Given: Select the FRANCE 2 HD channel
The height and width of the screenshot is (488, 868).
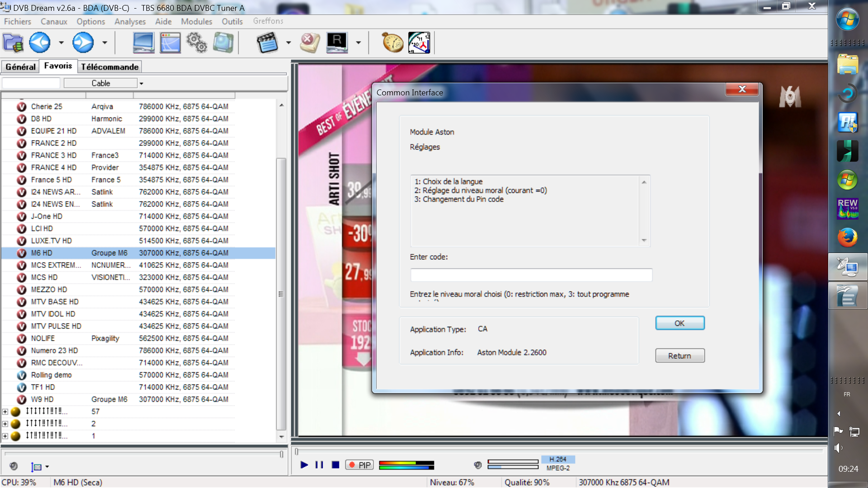Looking at the screenshot, I should 138,143.
